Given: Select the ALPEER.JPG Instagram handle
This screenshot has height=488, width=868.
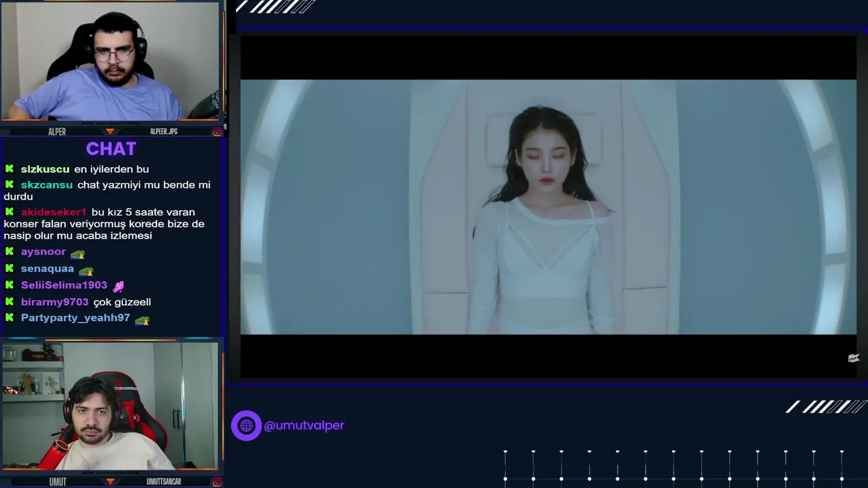Looking at the screenshot, I should tap(163, 131).
